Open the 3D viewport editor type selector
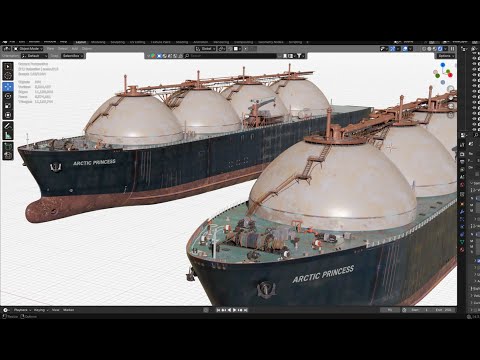 tap(7, 49)
